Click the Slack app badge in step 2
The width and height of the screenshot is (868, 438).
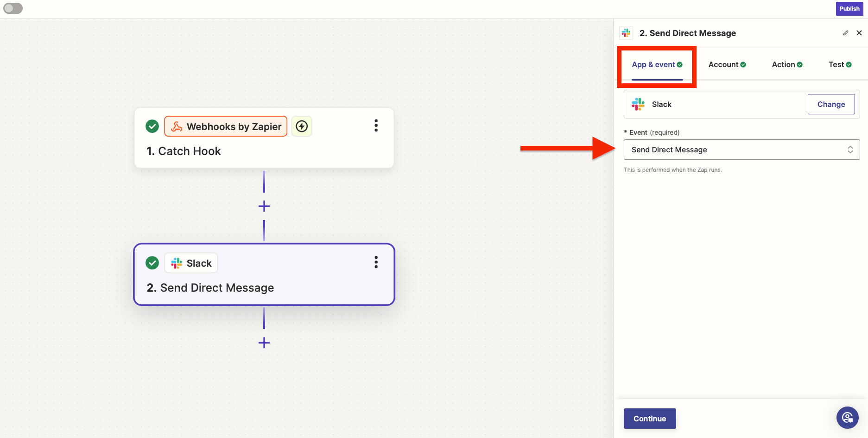tap(191, 263)
